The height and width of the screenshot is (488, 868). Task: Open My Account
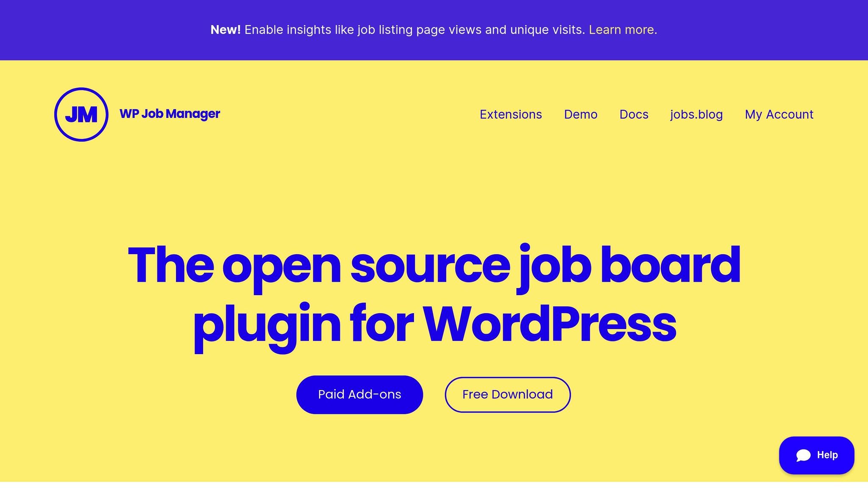tap(779, 114)
